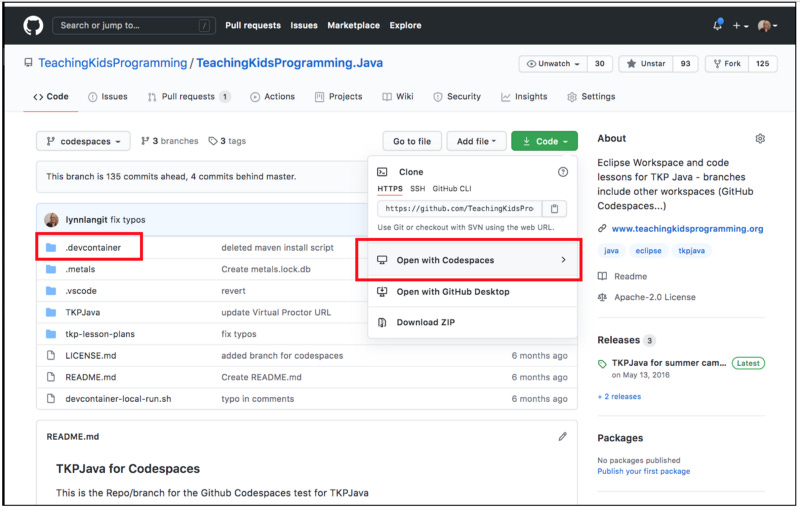Image resolution: width=800 pixels, height=511 pixels.
Task: Click the README.md file icon
Action: click(x=51, y=377)
